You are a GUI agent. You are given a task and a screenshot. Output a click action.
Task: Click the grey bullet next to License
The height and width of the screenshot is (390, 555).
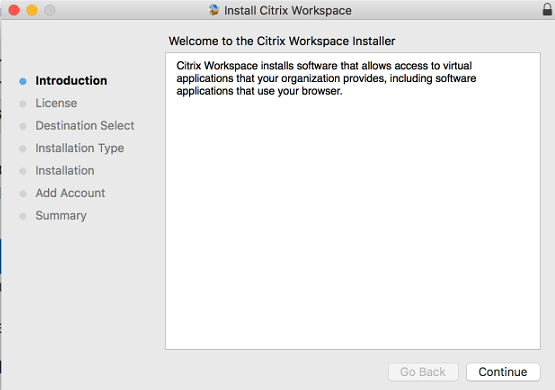click(23, 104)
